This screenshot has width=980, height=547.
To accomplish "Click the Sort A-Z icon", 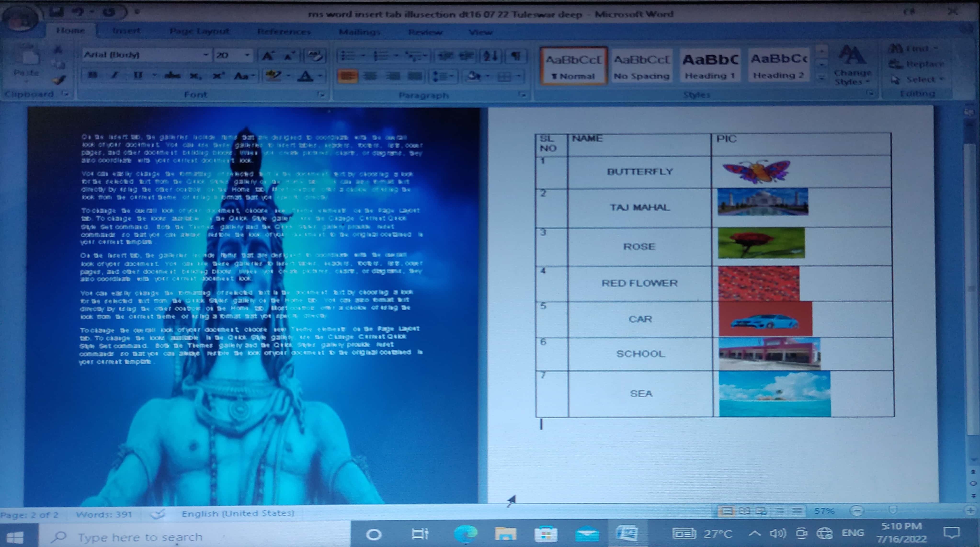I will coord(490,56).
